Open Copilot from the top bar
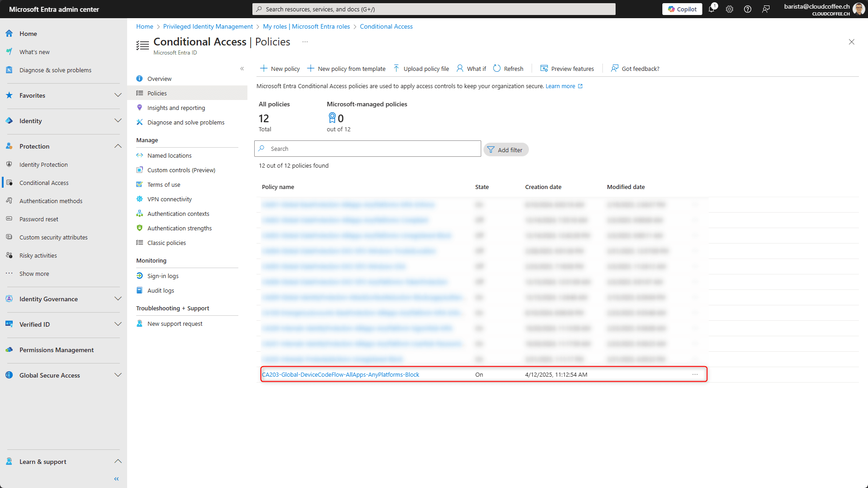Screen dimensions: 868x488 click(682, 9)
